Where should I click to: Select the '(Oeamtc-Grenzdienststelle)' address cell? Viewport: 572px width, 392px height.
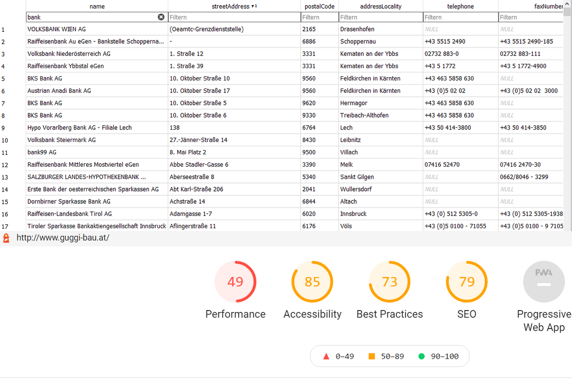coord(234,29)
